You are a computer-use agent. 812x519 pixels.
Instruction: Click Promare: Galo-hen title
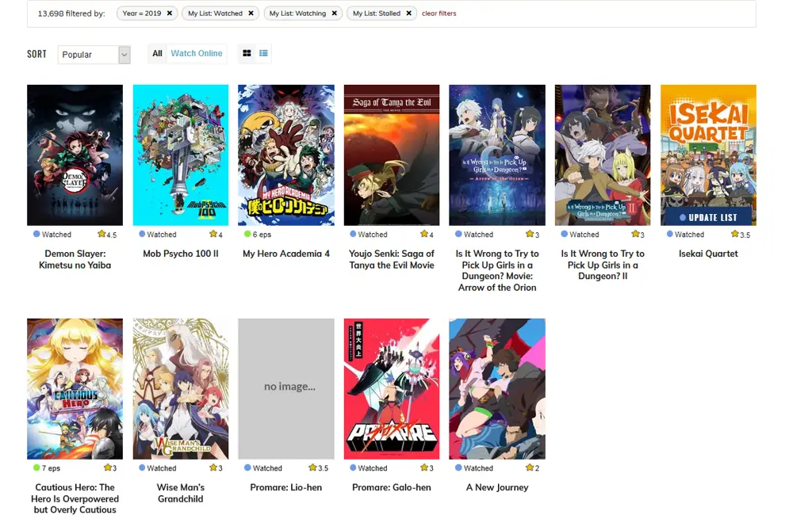392,487
